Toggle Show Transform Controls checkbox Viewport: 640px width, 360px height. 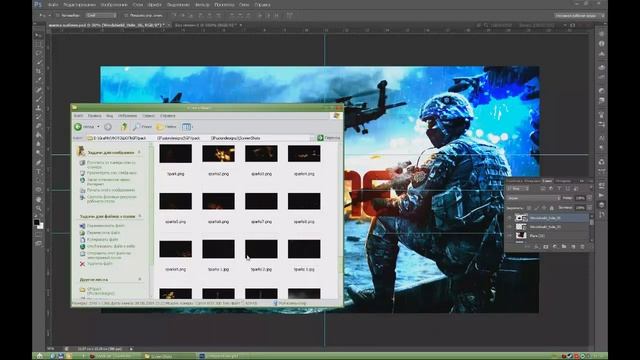click(126, 16)
